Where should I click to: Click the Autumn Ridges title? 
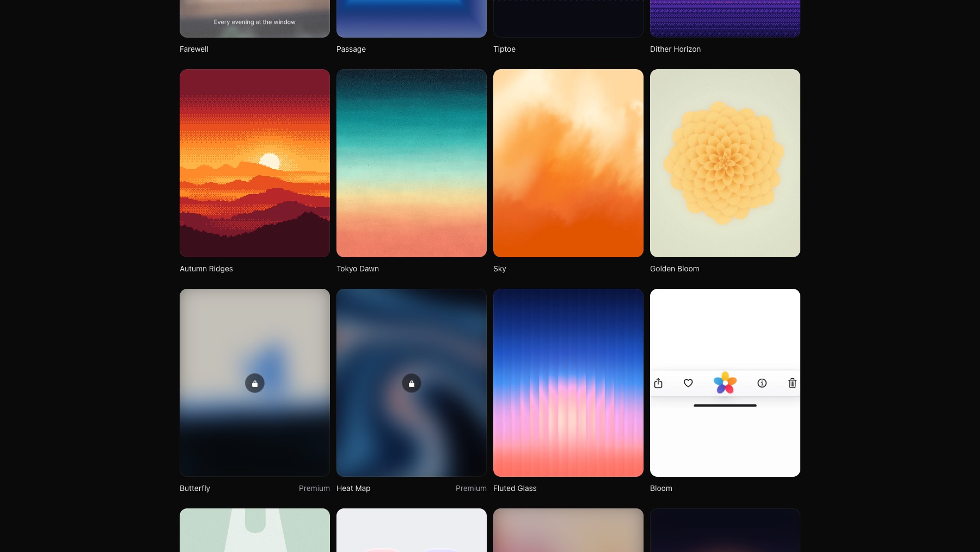point(206,269)
